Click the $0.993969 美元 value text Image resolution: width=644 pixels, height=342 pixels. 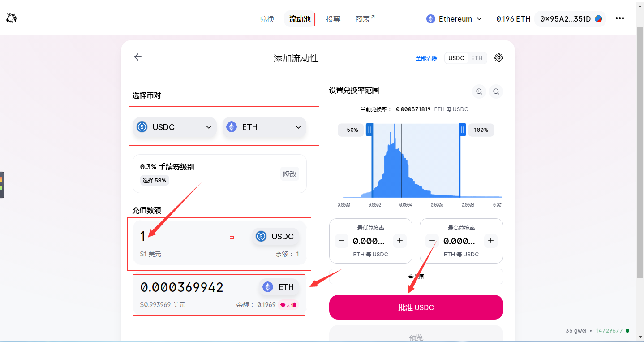point(163,305)
